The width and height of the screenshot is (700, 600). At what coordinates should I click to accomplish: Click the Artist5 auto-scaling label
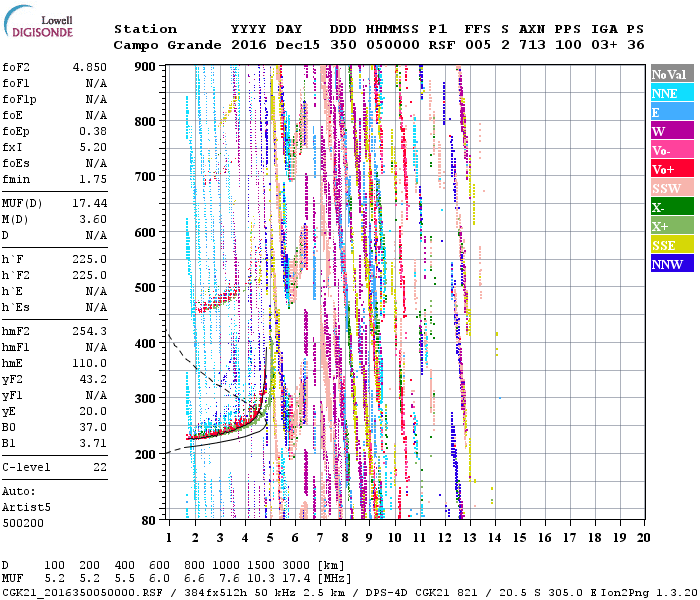click(x=26, y=508)
